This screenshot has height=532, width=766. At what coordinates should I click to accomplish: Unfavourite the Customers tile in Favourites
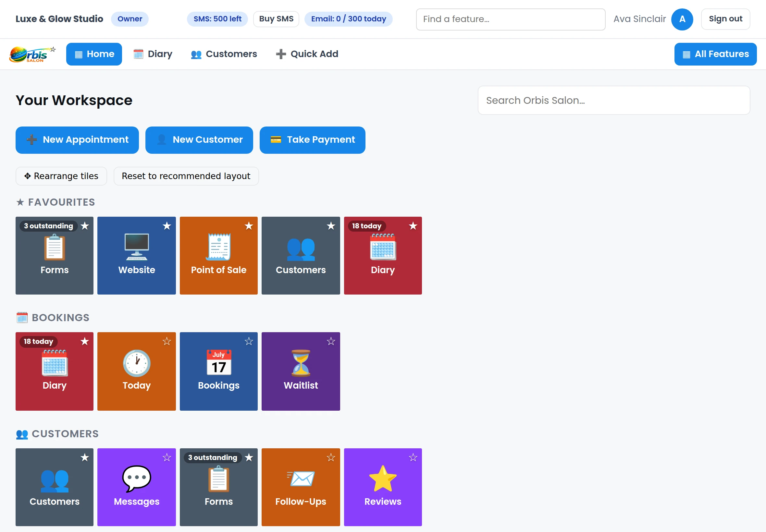click(x=331, y=226)
